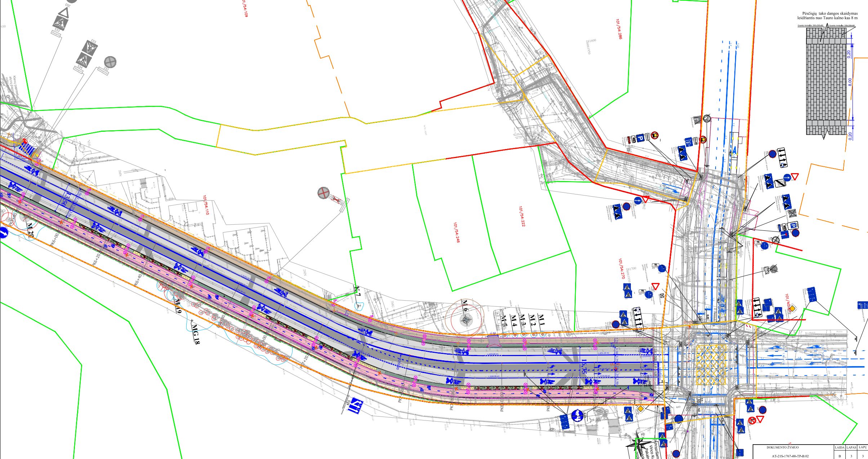This screenshot has width=868, height=459.
Task: Click the blue letter A bus stop marking
Action: click(734, 151)
